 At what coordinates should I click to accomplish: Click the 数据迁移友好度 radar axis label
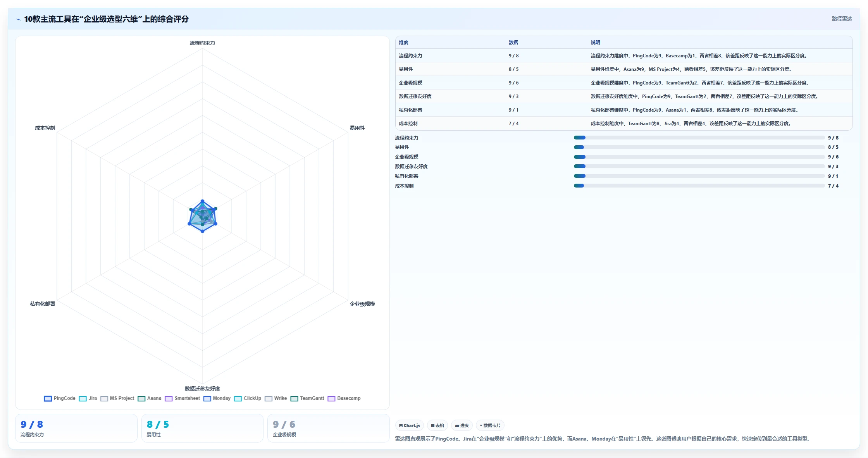[202, 389]
